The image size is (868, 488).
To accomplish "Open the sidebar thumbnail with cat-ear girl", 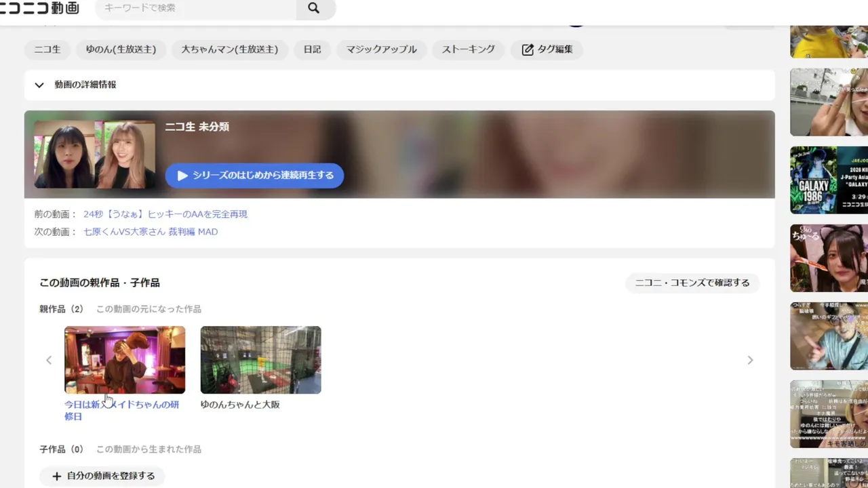I will click(829, 258).
